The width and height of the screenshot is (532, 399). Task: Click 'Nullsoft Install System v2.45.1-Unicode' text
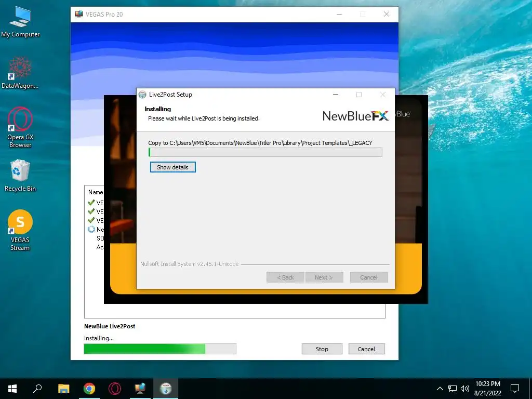[x=190, y=264]
